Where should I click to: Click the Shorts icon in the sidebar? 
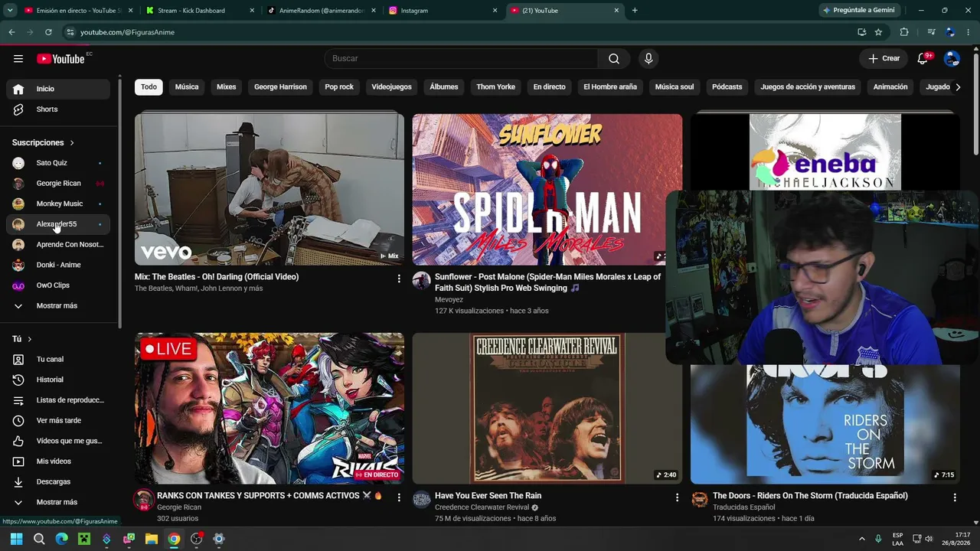coord(18,109)
